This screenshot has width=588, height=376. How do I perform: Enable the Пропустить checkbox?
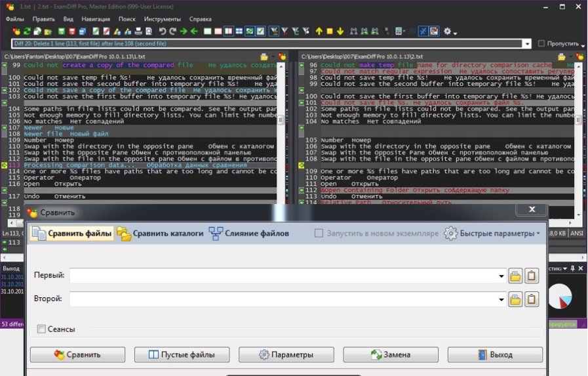pyautogui.click(x=541, y=43)
